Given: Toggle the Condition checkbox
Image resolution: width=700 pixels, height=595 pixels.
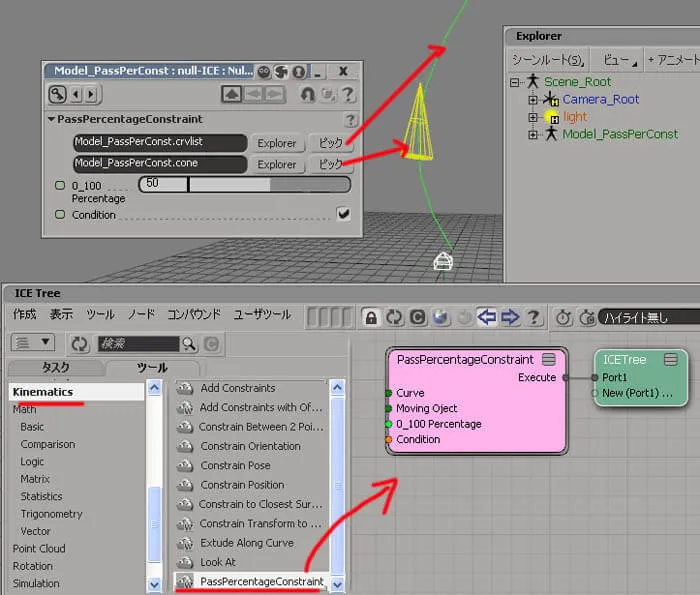Looking at the screenshot, I should point(343,214).
